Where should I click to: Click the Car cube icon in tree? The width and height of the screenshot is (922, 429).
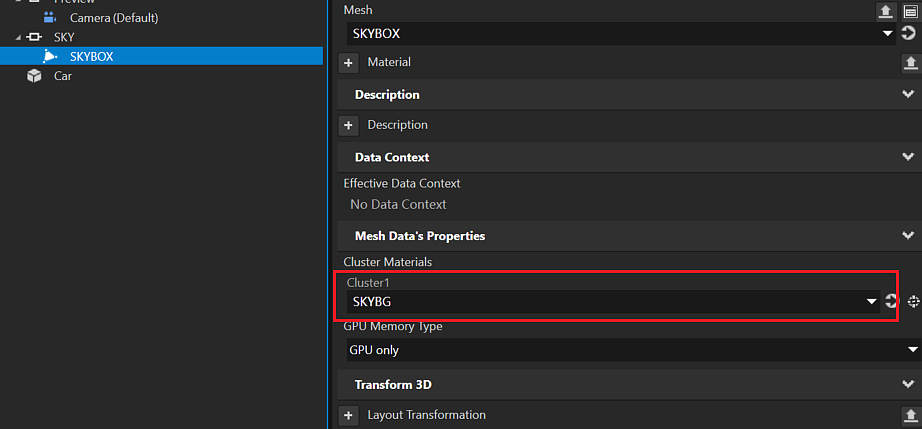pyautogui.click(x=34, y=76)
